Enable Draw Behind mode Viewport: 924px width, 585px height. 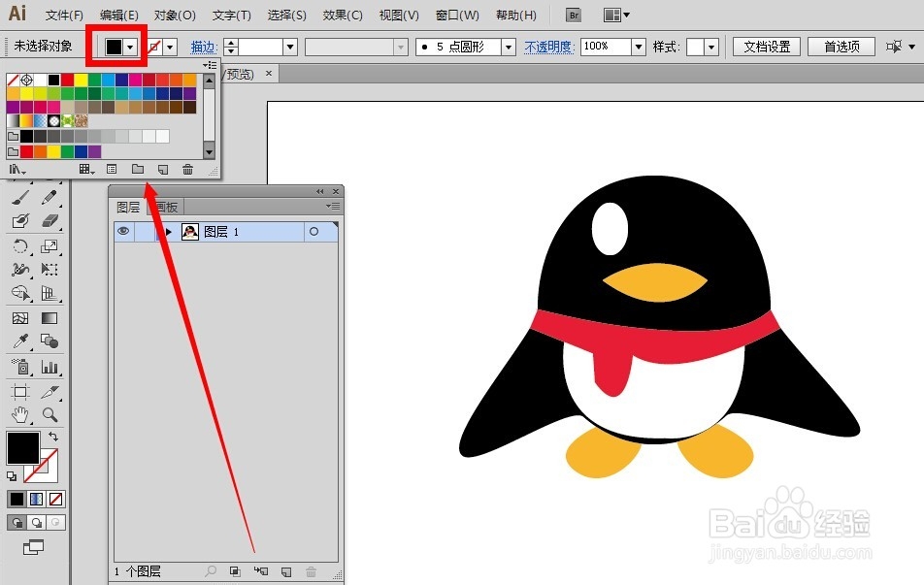tap(36, 523)
